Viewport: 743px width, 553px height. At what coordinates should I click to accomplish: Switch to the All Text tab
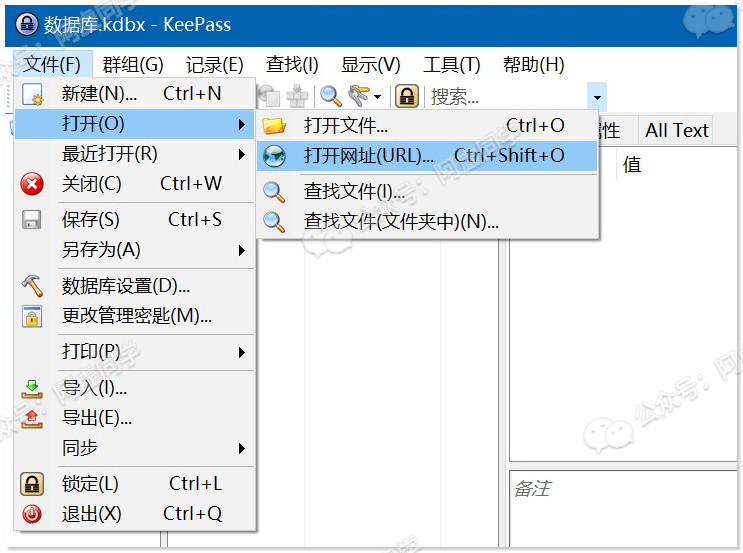pos(676,130)
